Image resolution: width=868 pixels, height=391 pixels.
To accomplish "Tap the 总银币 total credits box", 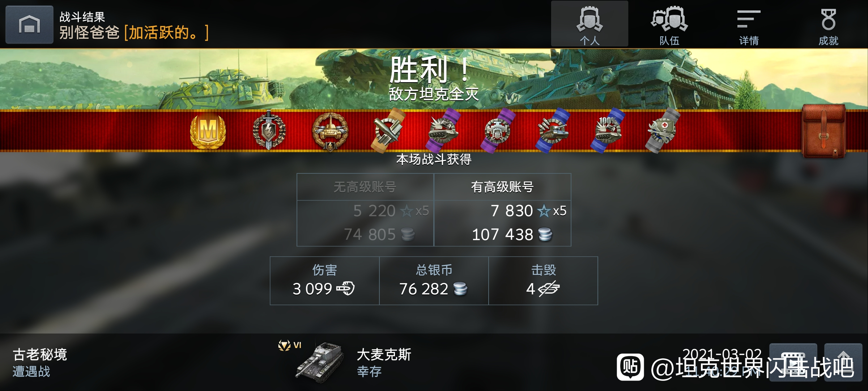I will pos(434,281).
